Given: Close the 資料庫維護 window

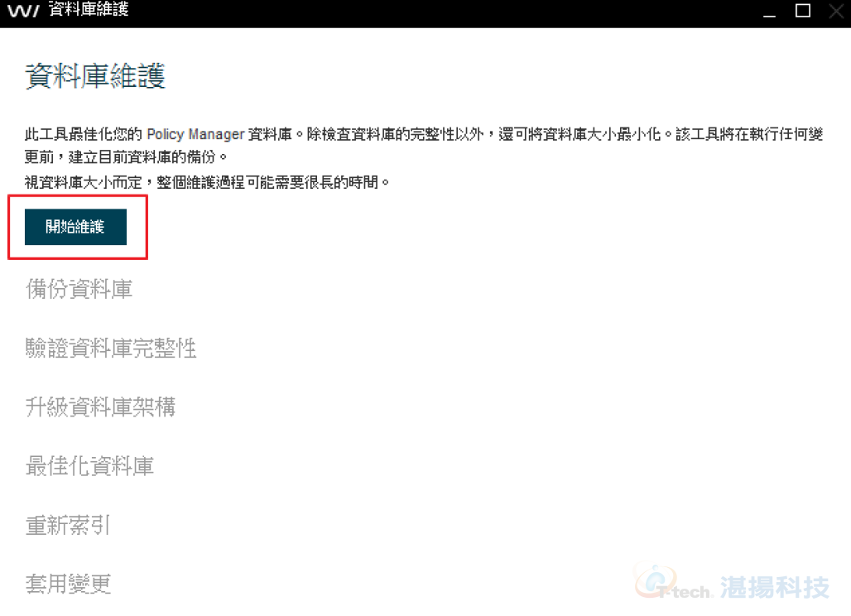Looking at the screenshot, I should [837, 10].
